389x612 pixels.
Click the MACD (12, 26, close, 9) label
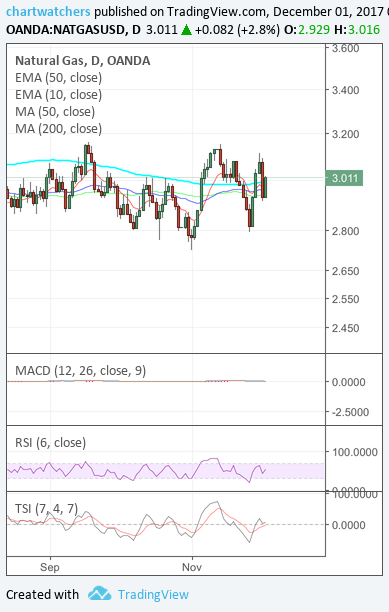click(x=80, y=370)
